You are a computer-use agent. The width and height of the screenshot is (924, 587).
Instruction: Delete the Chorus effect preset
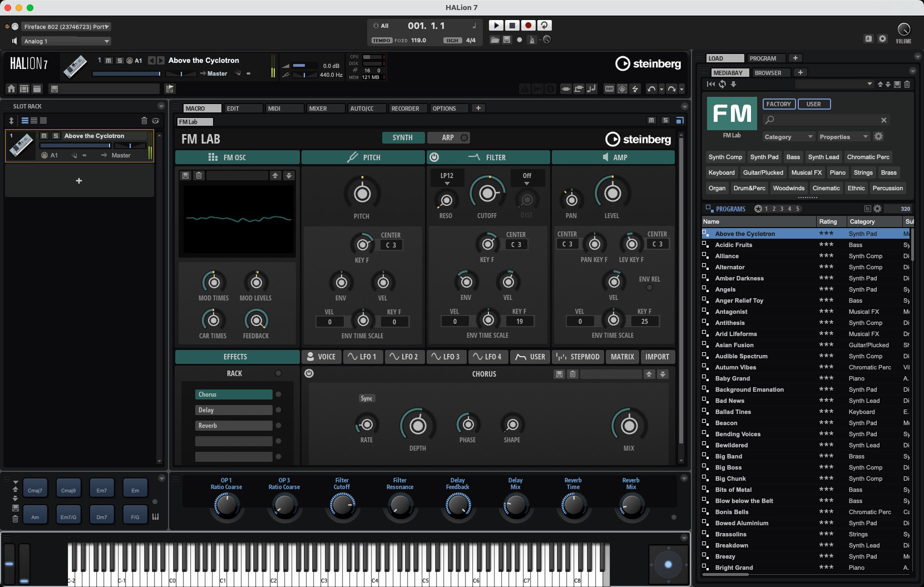pos(572,374)
